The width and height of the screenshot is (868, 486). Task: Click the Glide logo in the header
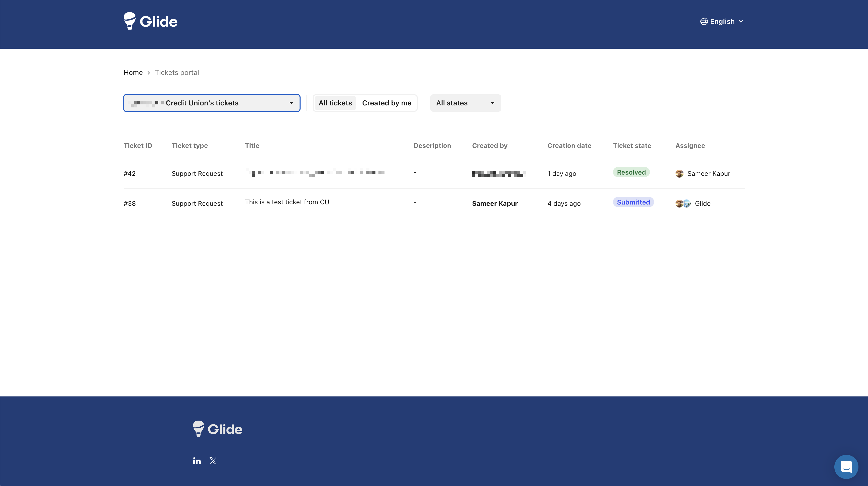[x=150, y=21]
